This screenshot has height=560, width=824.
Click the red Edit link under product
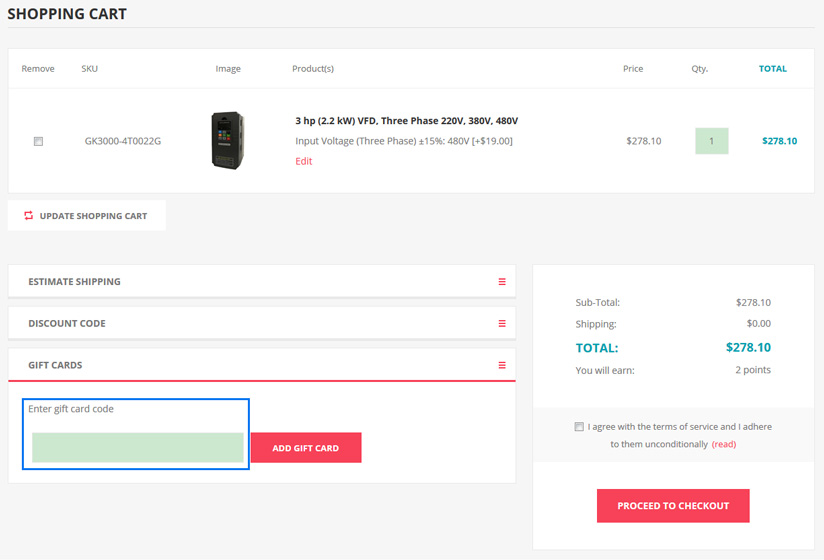click(x=303, y=161)
